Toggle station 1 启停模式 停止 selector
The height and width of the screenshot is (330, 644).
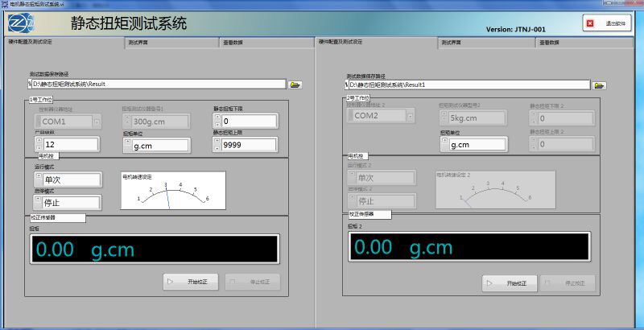(38, 201)
